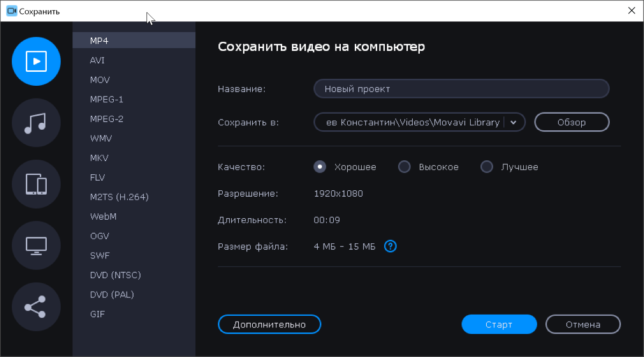Viewport: 644px width, 357px height.
Task: Open Дополнительно advanced settings
Action: click(x=269, y=324)
